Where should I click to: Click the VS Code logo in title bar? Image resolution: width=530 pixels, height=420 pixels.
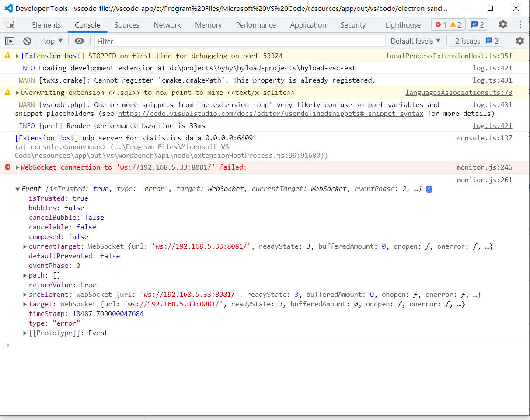click(x=8, y=8)
